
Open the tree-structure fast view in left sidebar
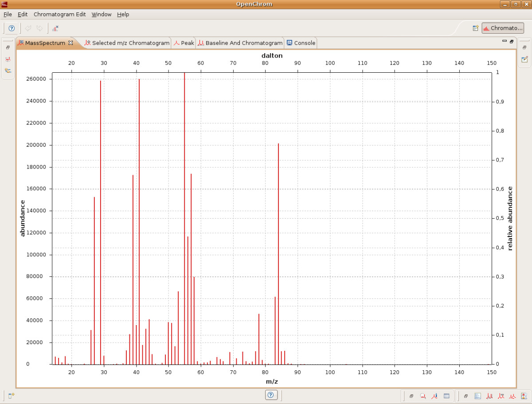(x=8, y=71)
